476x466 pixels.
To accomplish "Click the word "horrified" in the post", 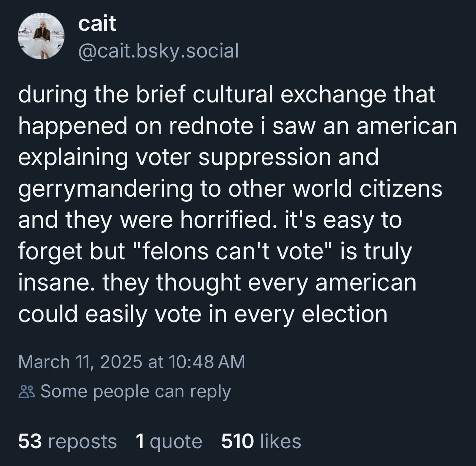I will pos(229,220).
